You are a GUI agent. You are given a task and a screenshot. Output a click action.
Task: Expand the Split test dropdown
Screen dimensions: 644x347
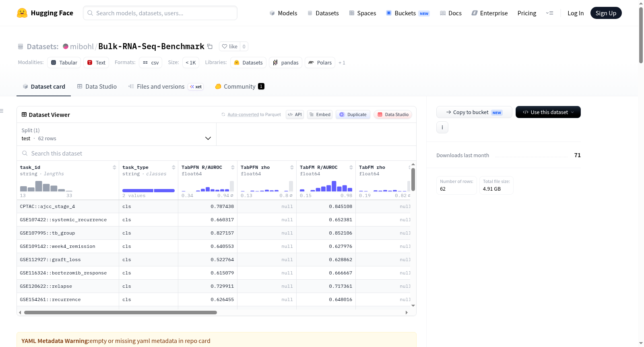click(x=116, y=134)
